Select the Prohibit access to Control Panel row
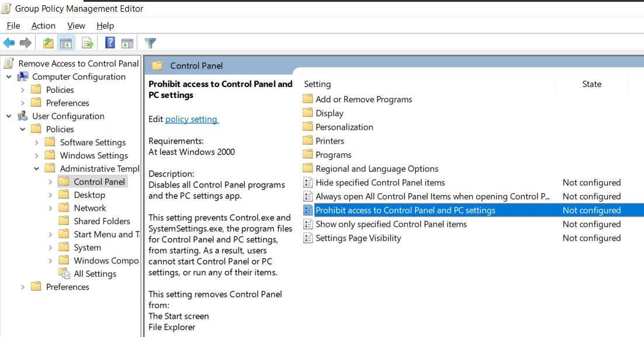Screen dimensions: 644x337 point(473,210)
